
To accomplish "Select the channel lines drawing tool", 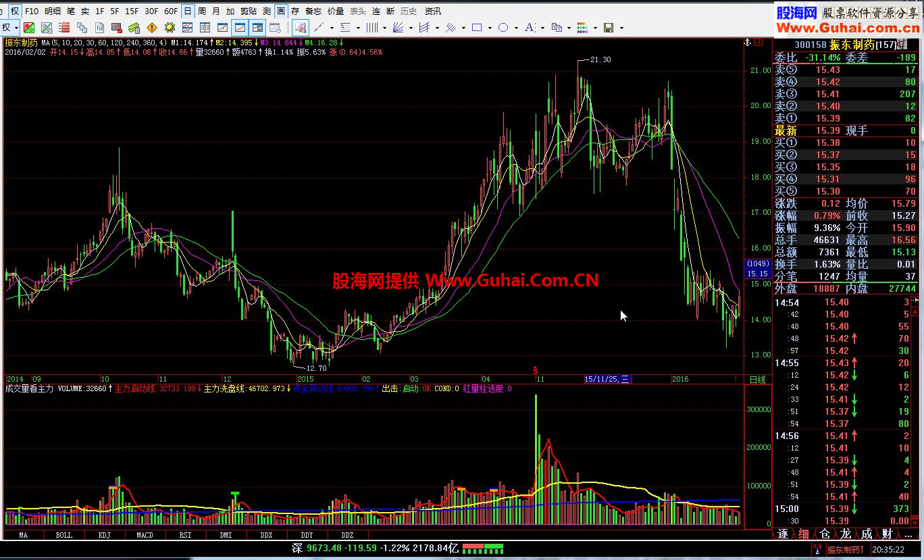I will pyautogui.click(x=424, y=28).
